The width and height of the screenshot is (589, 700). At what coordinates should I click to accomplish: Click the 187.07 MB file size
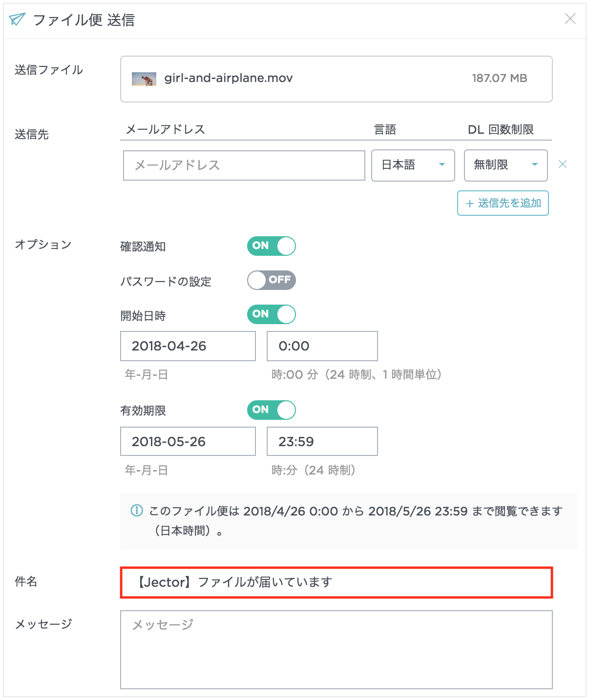(500, 78)
